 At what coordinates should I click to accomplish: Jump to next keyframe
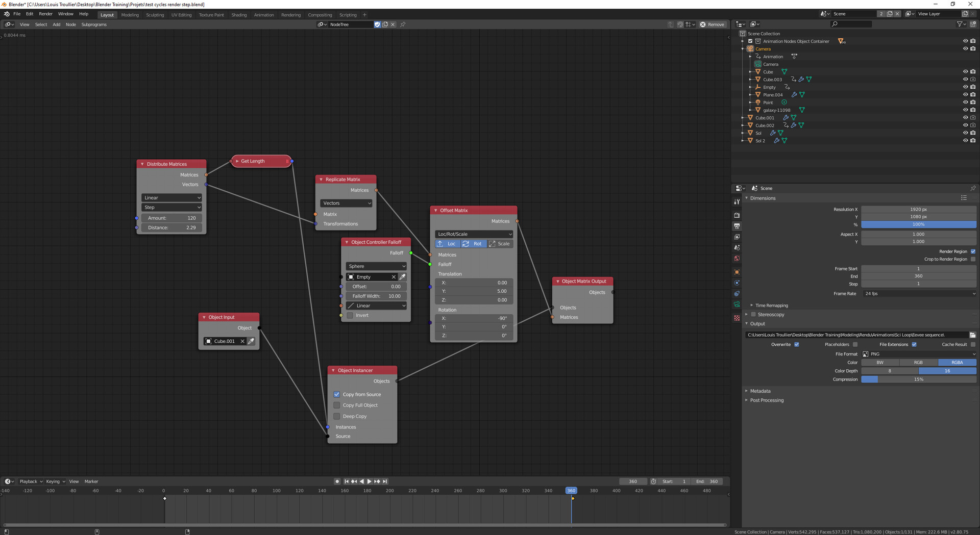tap(377, 481)
